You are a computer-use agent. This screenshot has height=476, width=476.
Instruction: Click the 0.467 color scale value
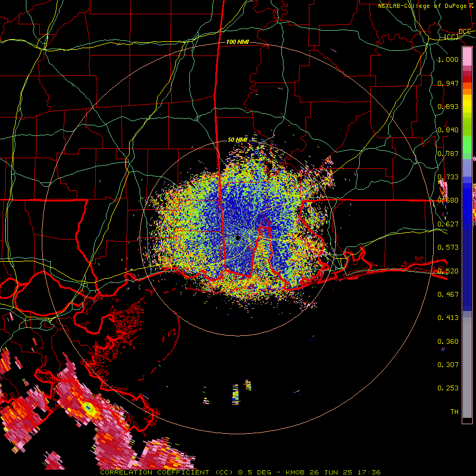pos(448,295)
